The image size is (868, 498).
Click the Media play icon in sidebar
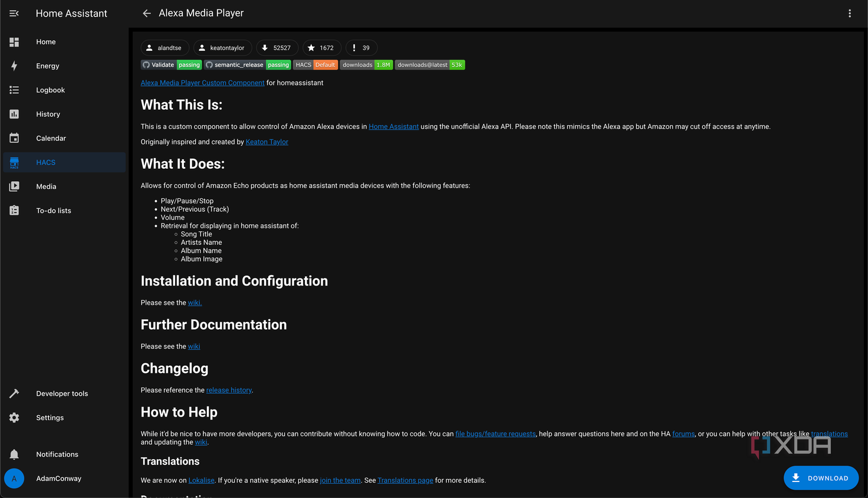pyautogui.click(x=14, y=186)
